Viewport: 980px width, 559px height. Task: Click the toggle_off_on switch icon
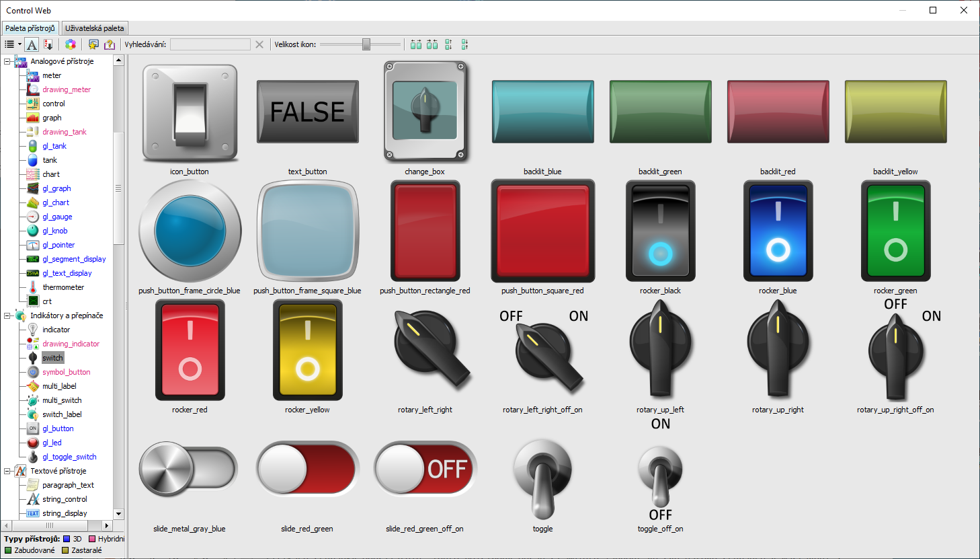(x=660, y=478)
